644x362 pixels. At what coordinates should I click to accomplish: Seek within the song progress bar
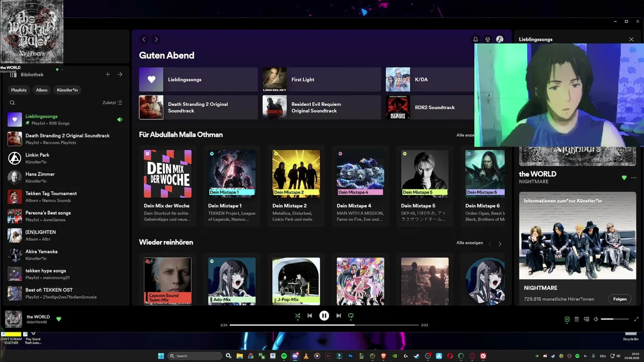pos(324,325)
